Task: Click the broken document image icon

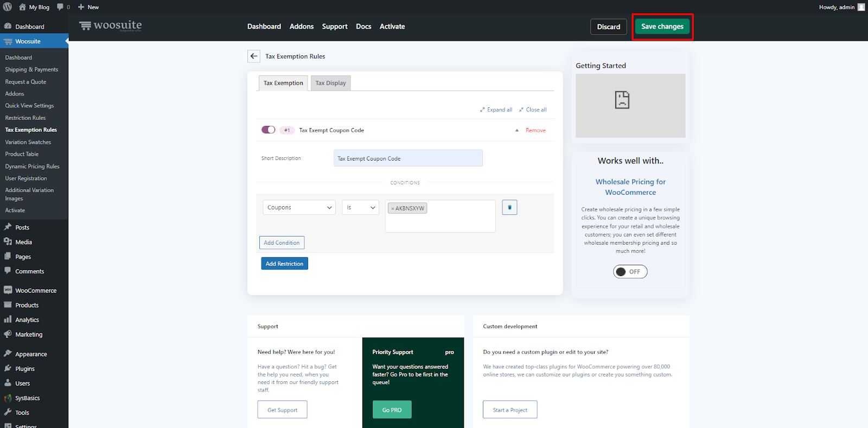Action: [622, 100]
